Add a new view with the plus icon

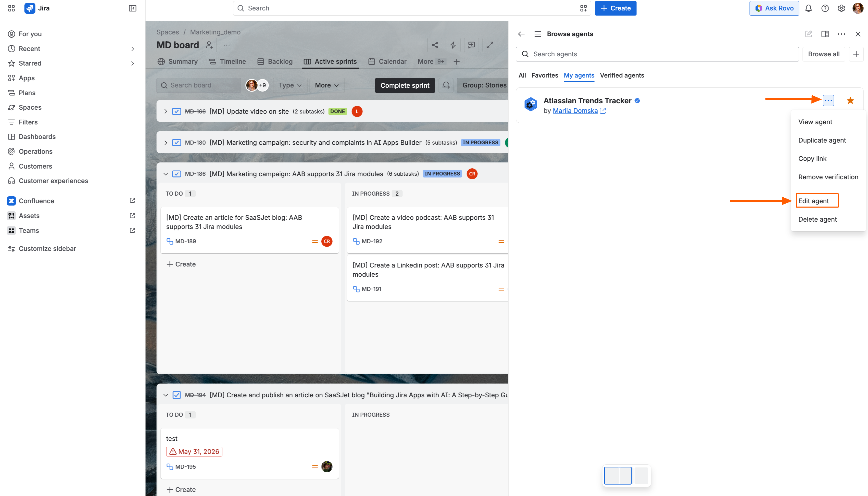tap(457, 62)
